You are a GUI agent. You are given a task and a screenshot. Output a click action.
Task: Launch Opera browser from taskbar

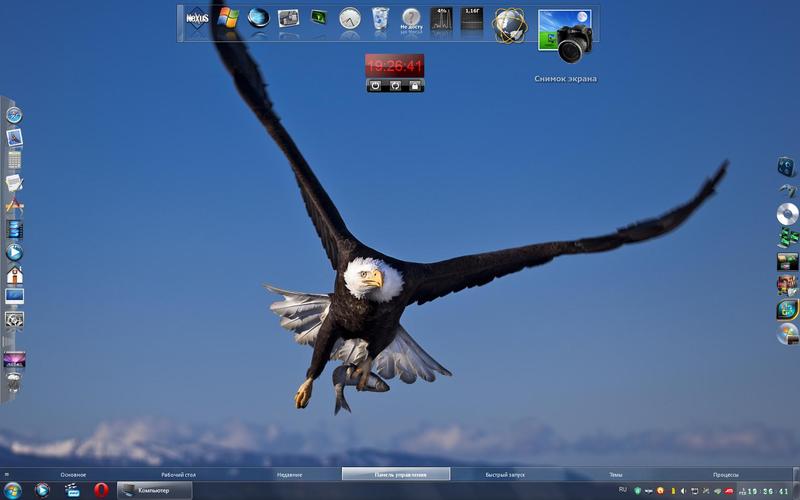pyautogui.click(x=101, y=490)
